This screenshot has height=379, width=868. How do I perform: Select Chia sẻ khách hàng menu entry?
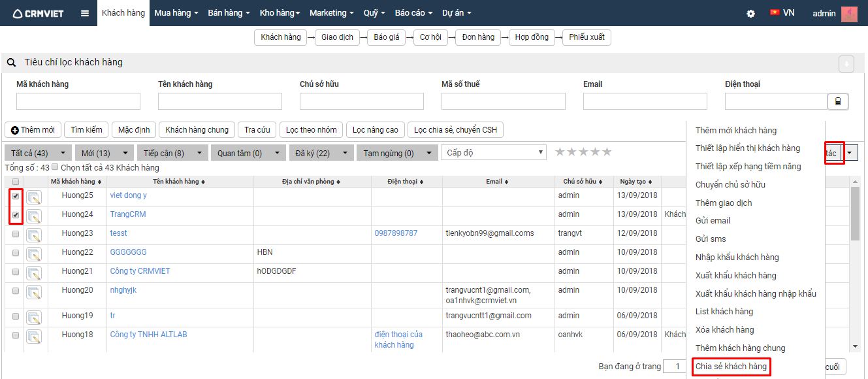[x=731, y=367]
